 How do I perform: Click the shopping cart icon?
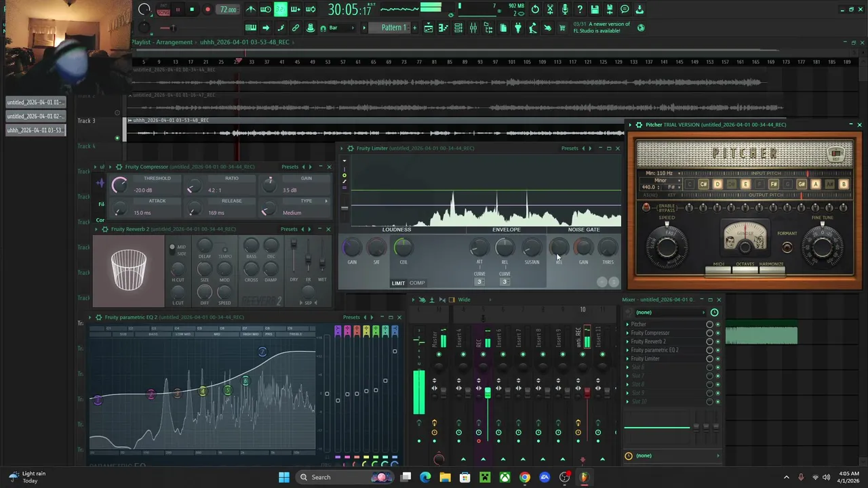tap(563, 28)
